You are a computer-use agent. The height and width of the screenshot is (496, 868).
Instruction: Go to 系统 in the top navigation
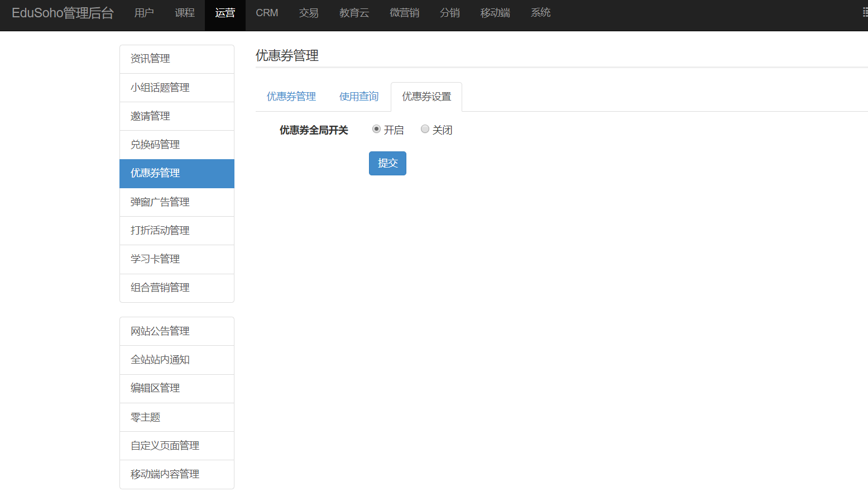pyautogui.click(x=540, y=13)
